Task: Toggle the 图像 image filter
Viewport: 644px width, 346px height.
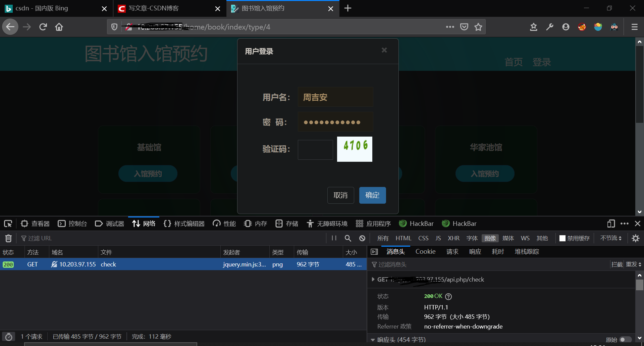Action: [x=490, y=238]
